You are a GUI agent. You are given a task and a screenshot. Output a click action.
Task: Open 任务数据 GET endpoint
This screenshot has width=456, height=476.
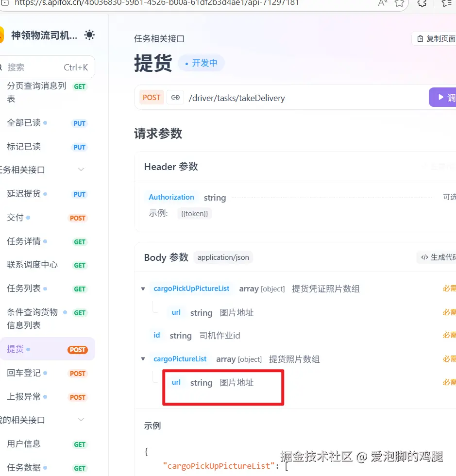coord(47,468)
